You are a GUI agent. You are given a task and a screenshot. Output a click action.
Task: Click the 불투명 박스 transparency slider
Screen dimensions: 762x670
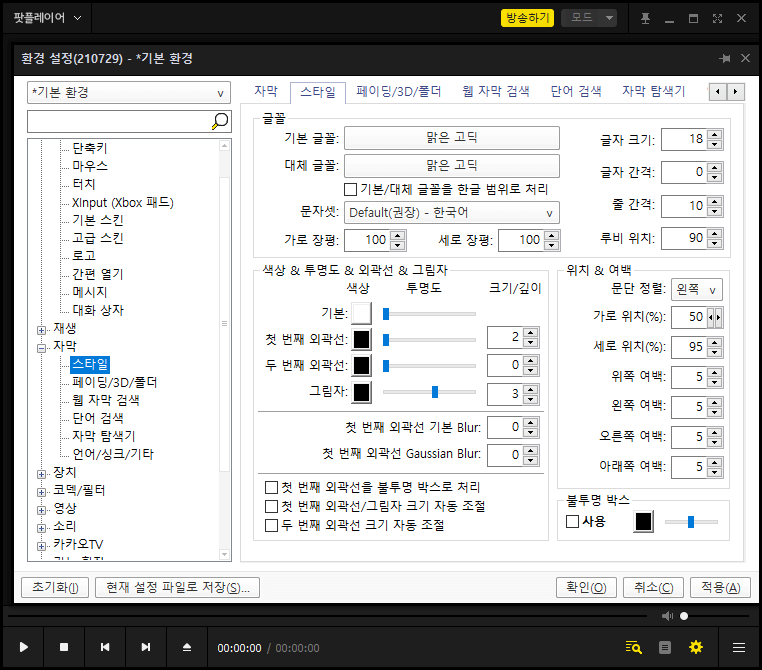pyautogui.click(x=691, y=522)
